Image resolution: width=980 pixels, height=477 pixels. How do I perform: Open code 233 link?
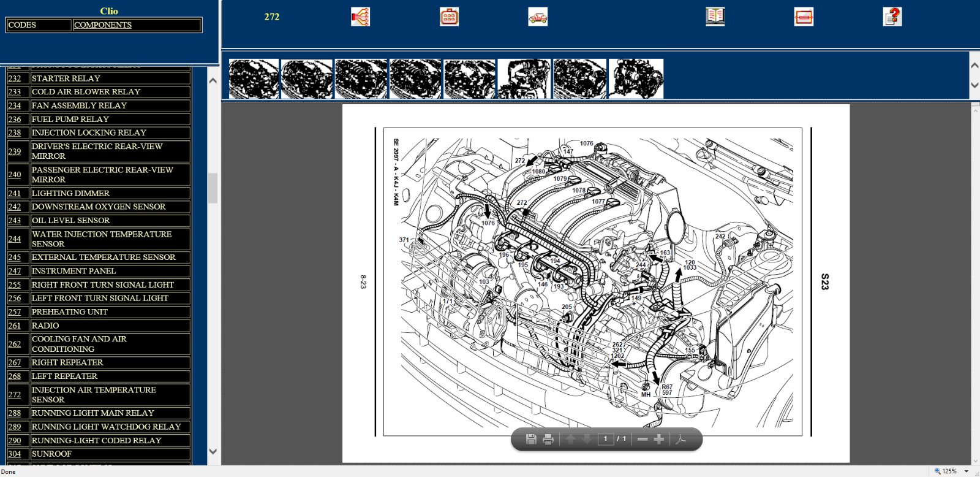(x=14, y=92)
